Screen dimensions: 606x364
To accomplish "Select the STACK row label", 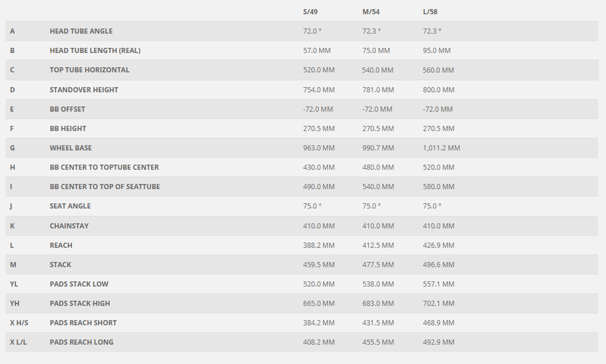I will click(60, 265).
